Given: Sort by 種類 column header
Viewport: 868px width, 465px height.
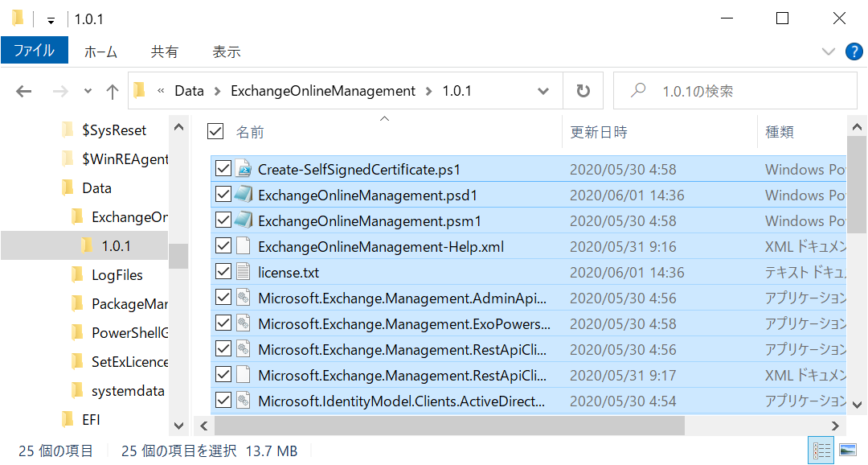Looking at the screenshot, I should (x=780, y=132).
